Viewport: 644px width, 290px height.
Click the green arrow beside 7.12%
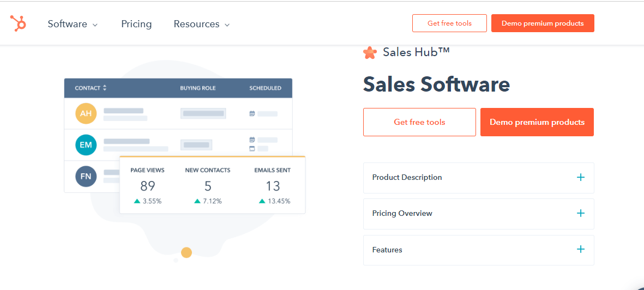point(197,201)
